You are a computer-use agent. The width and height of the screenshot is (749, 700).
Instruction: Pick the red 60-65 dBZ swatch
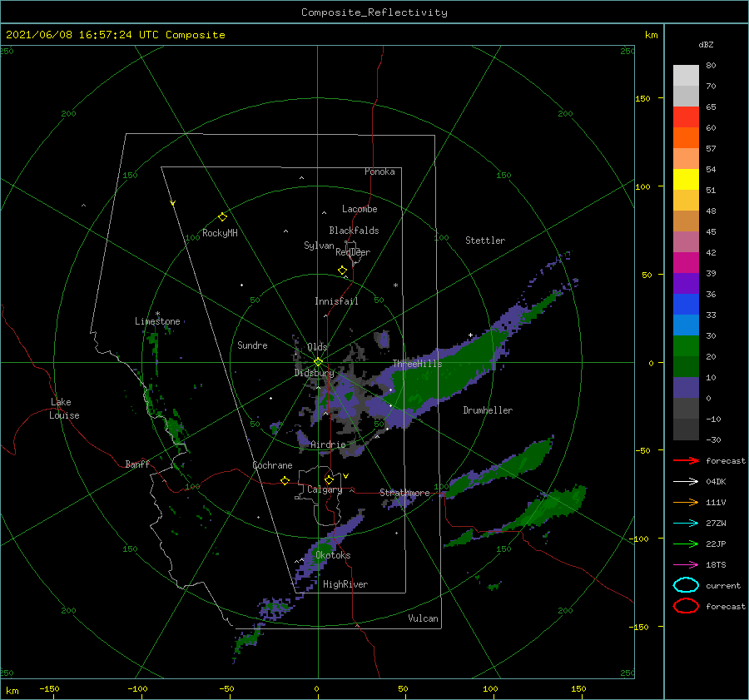click(686, 117)
